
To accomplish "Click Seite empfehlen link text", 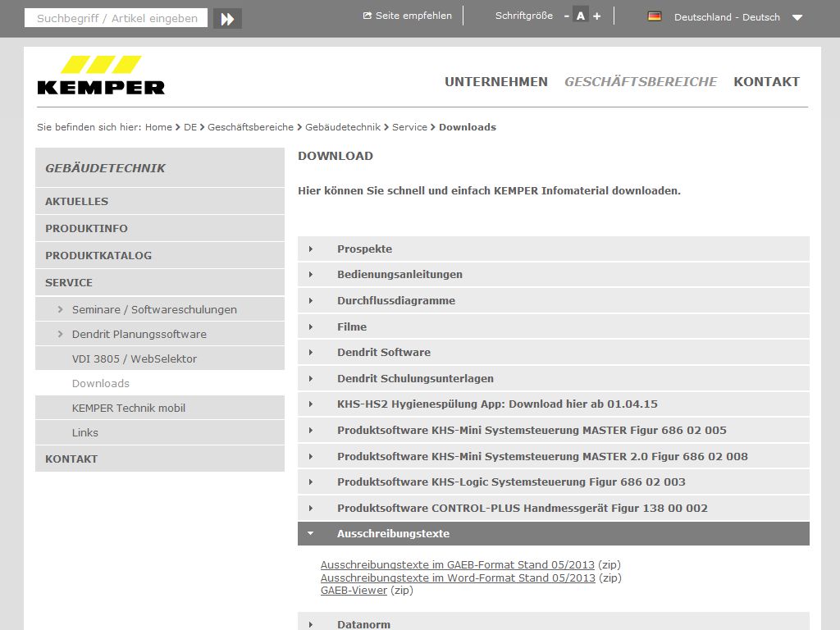I will click(x=413, y=16).
